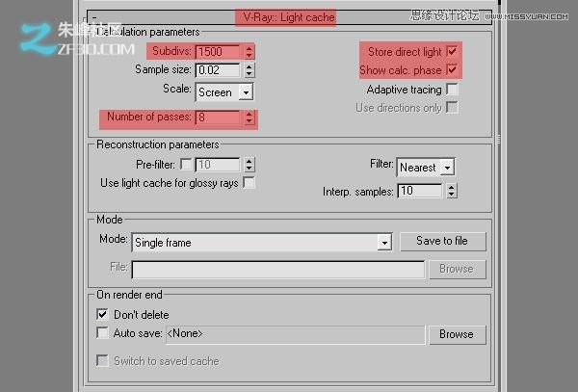
Task: Disable the Store direct light checkbox
Action: pyautogui.click(x=452, y=51)
